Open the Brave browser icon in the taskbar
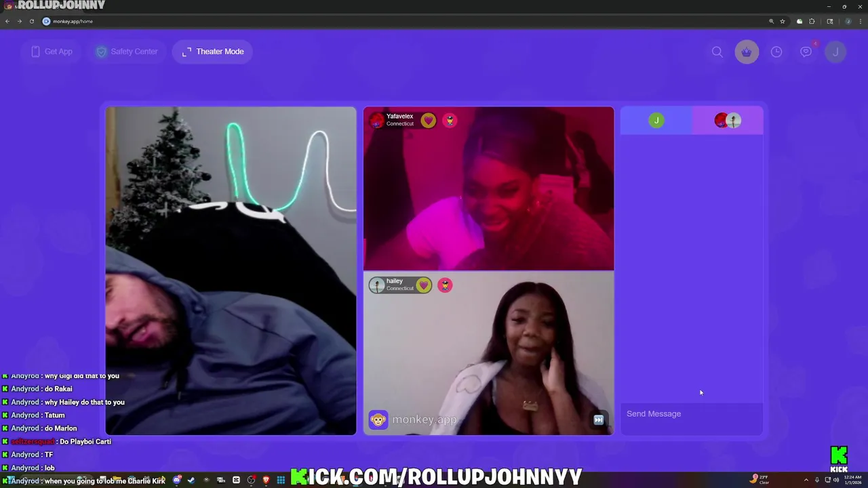 (266, 480)
